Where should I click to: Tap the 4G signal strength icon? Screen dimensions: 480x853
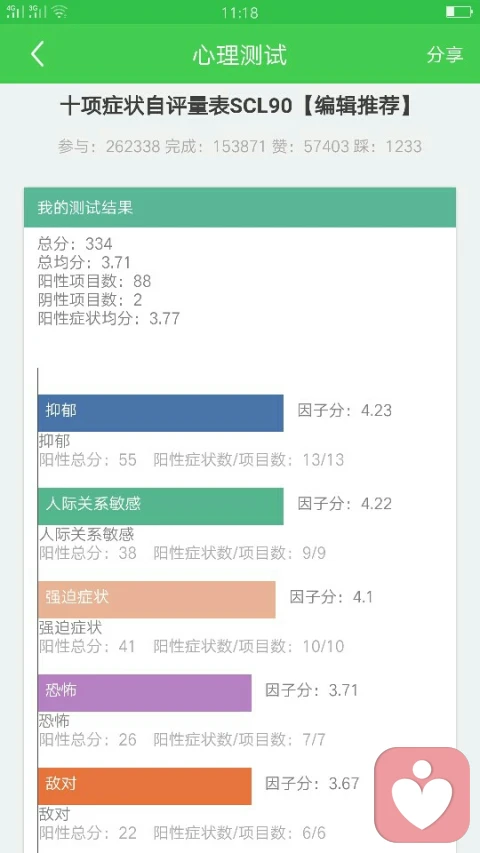[15, 11]
